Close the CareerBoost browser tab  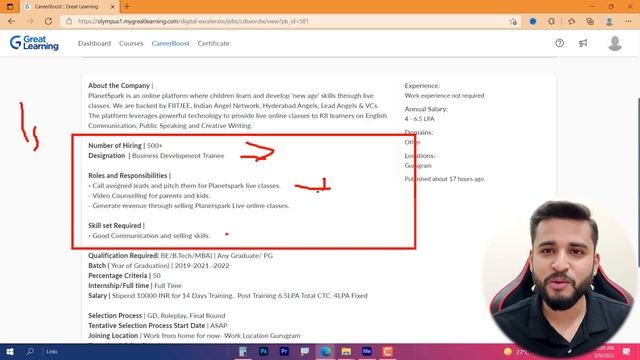113,7
